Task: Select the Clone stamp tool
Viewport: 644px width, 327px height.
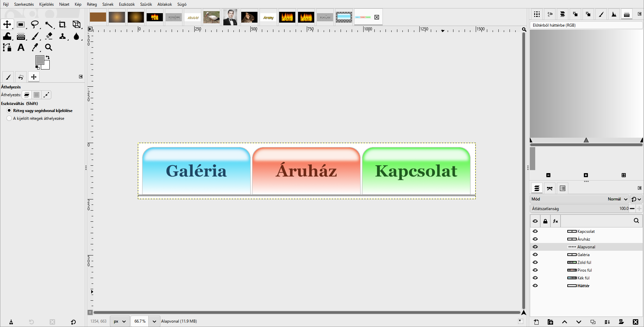Action: tap(63, 36)
